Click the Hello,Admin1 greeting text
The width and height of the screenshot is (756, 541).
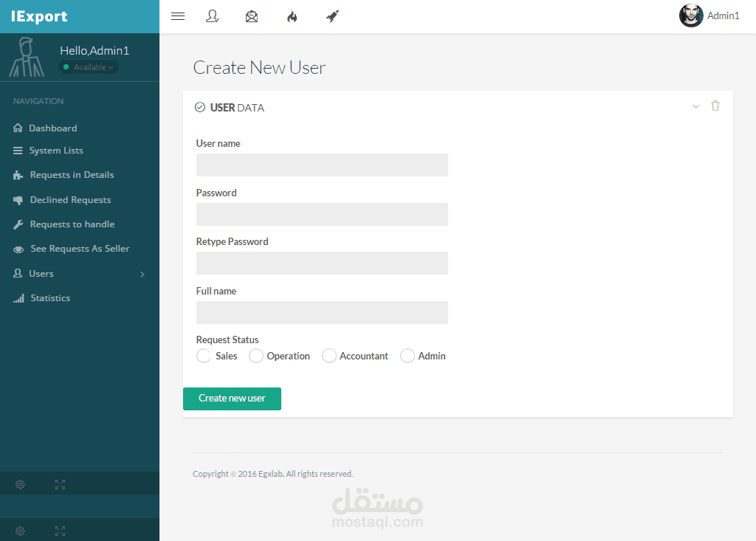coord(94,51)
